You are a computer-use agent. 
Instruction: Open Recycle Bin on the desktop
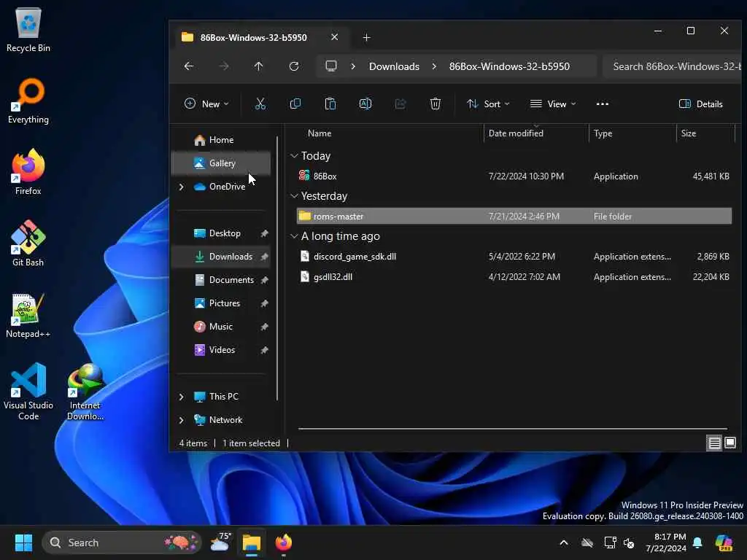coord(28,30)
